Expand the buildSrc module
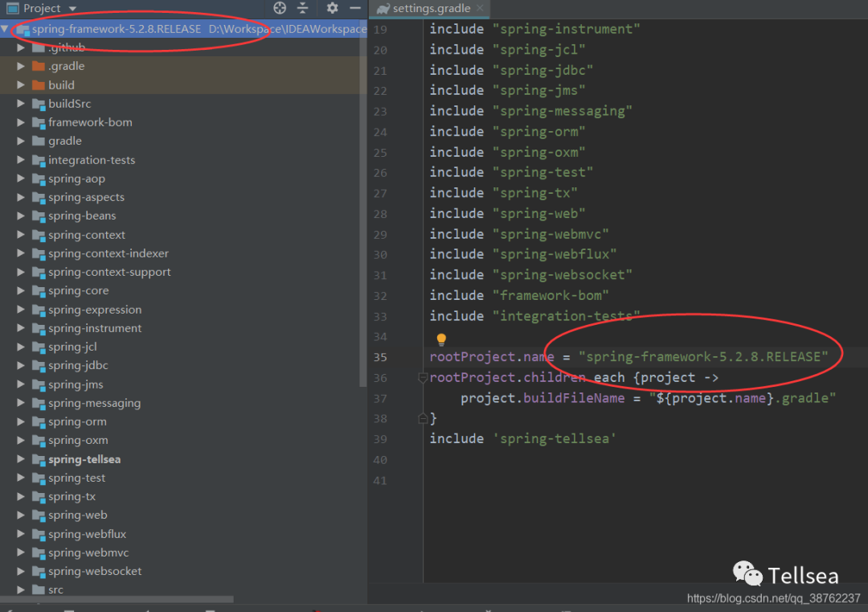 pos(20,104)
